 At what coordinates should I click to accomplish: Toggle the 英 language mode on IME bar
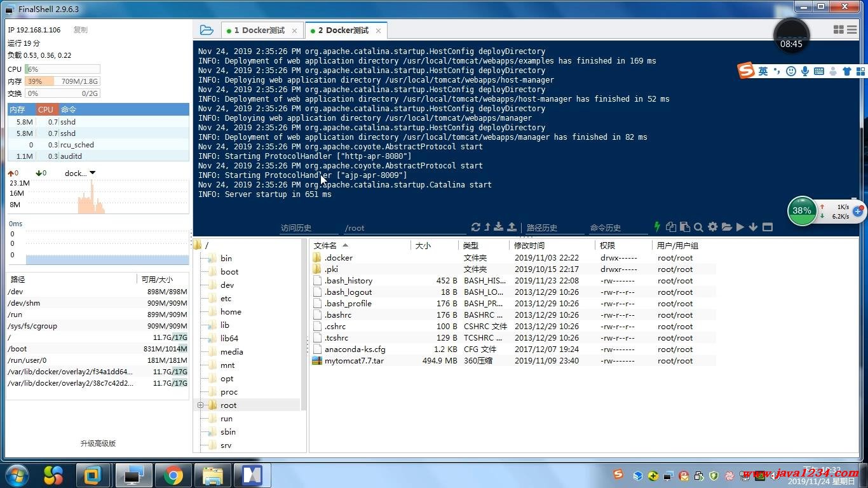pos(763,71)
